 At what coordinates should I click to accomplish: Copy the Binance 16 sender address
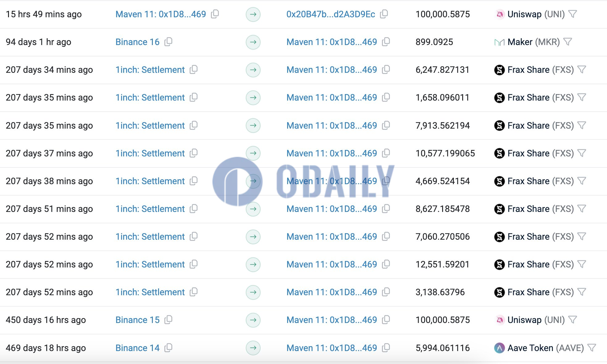168,42
